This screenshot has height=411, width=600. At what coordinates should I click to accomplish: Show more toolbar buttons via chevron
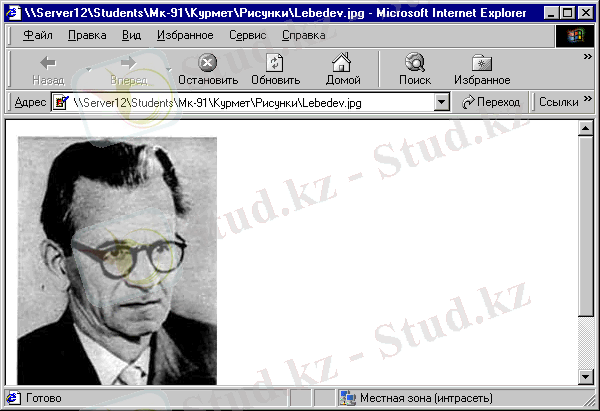pyautogui.click(x=587, y=57)
